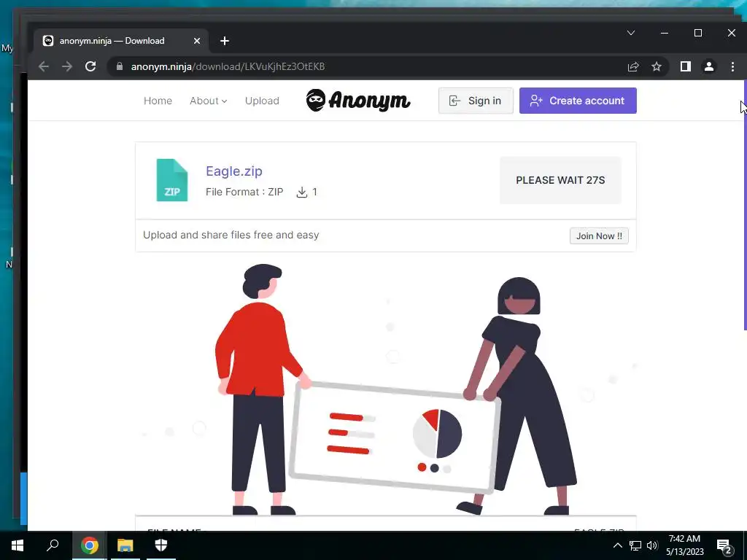Go to the Home nav link

pos(158,101)
